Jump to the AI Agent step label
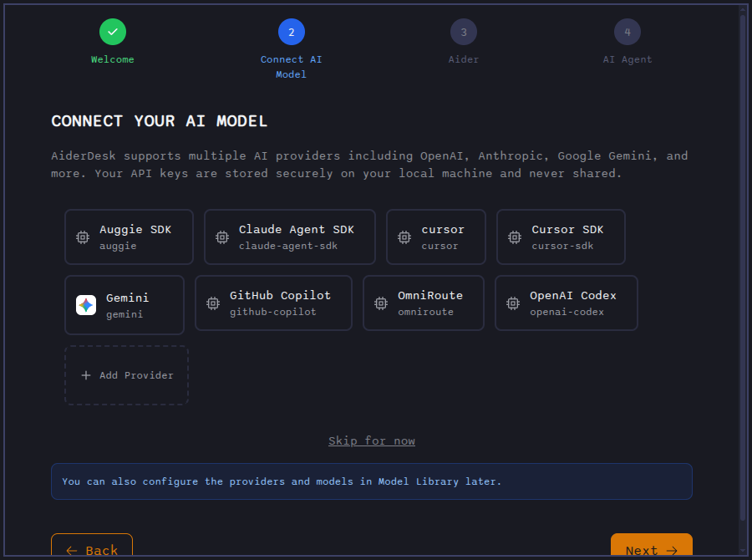This screenshot has width=752, height=560. pyautogui.click(x=628, y=59)
